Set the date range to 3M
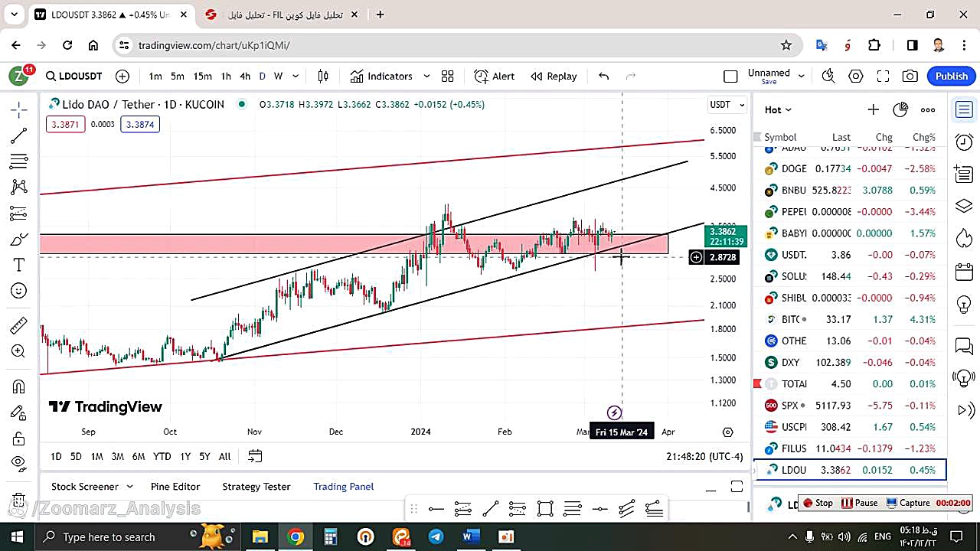Image resolution: width=980 pixels, height=551 pixels. pos(117,456)
